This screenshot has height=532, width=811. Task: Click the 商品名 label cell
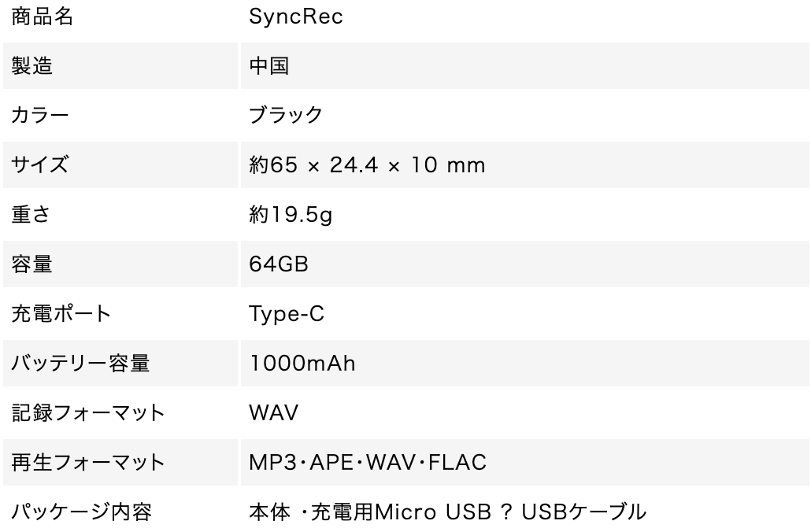click(x=42, y=17)
